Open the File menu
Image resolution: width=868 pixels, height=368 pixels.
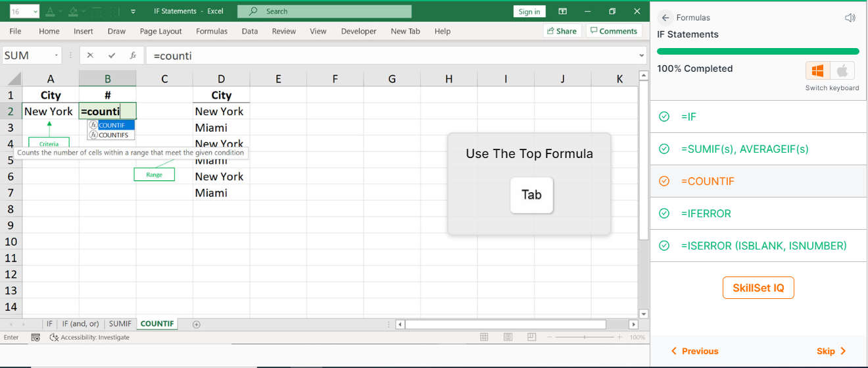pyautogui.click(x=15, y=31)
